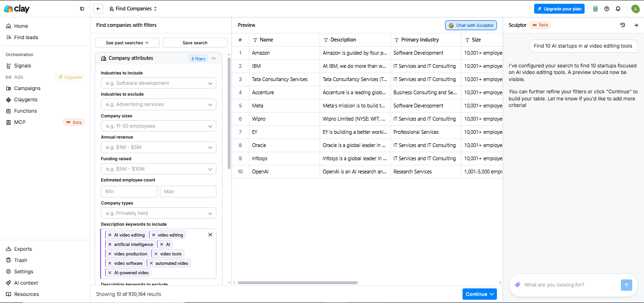The image size is (644, 303).
Task: Go back with the arrow button
Action: point(98,8)
